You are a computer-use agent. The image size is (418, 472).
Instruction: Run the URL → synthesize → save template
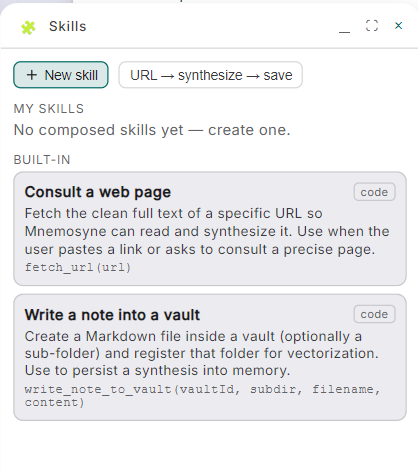click(x=211, y=75)
